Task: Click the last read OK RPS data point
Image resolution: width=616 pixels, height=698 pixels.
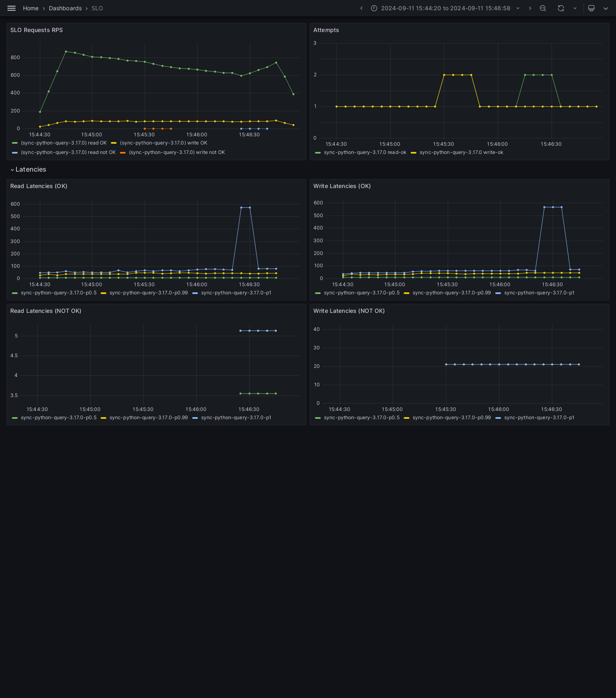Action: (x=293, y=94)
